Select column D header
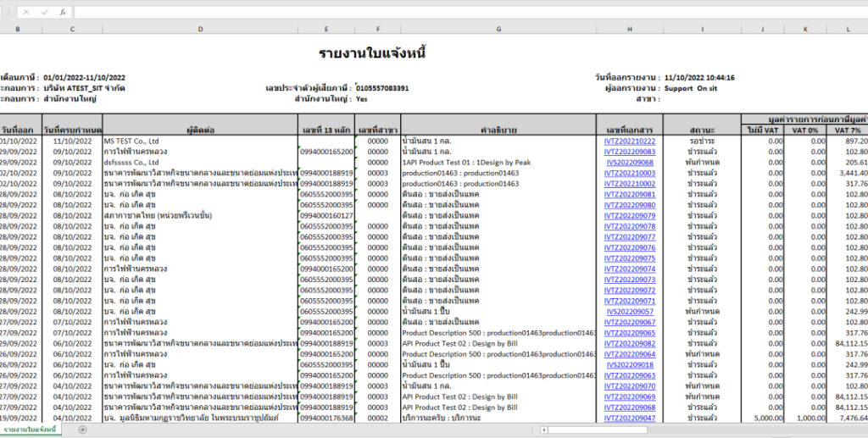 click(x=200, y=30)
